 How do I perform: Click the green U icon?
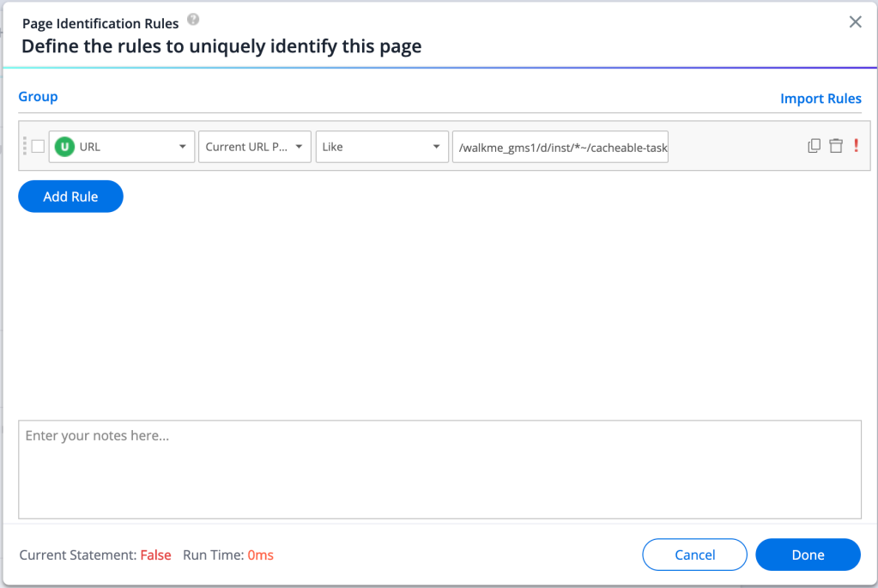point(64,147)
